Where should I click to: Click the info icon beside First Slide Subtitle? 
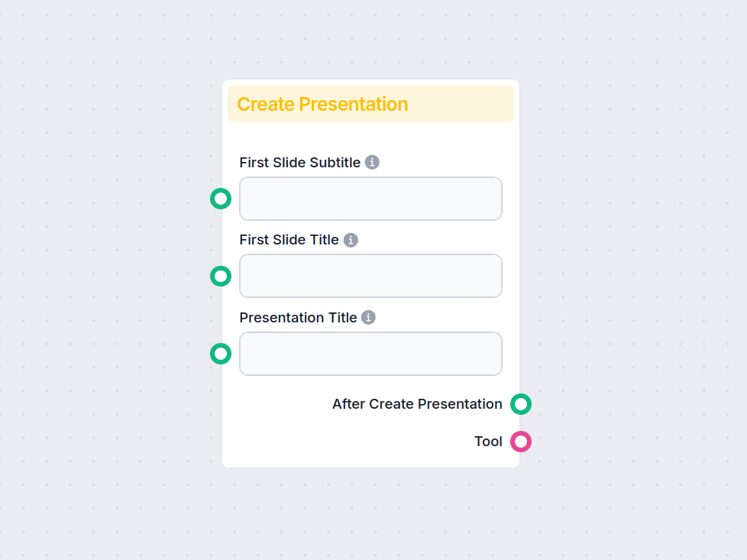(372, 162)
